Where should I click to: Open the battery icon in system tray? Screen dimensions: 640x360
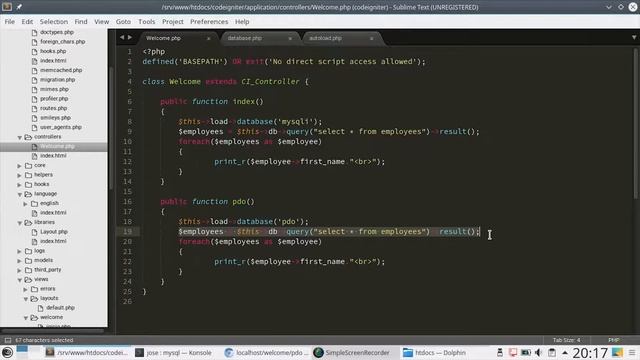[x=525, y=352]
